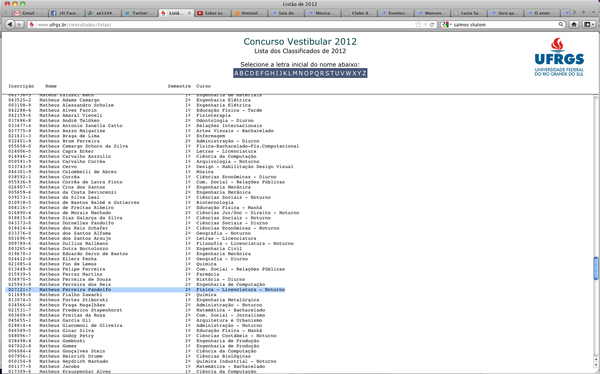Close the Listão tab with its X

(189, 13)
